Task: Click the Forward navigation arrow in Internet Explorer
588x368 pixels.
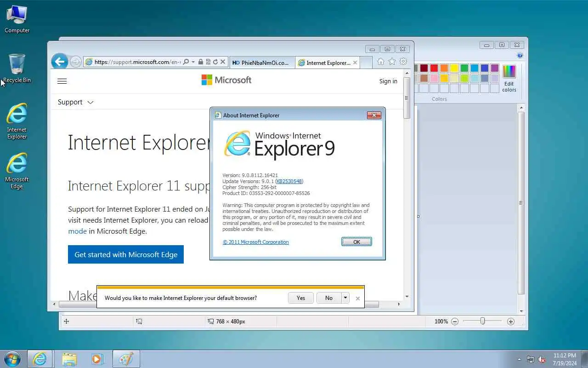Action: tap(76, 62)
